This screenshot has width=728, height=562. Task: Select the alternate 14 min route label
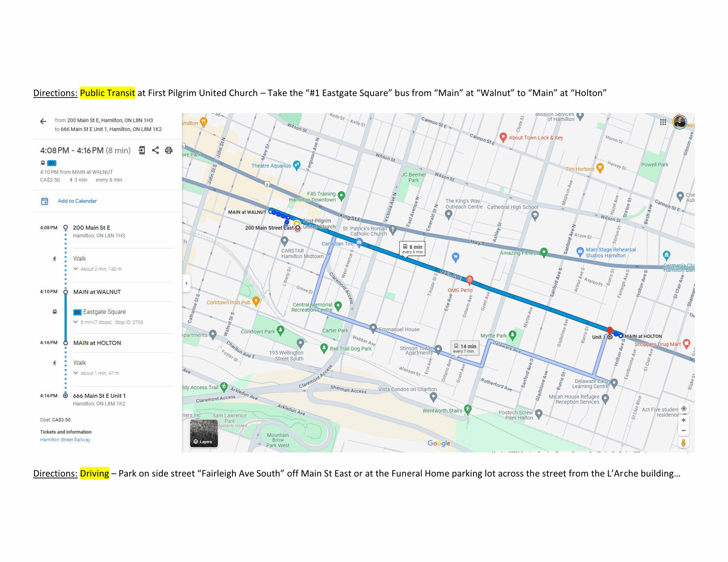pos(465,348)
